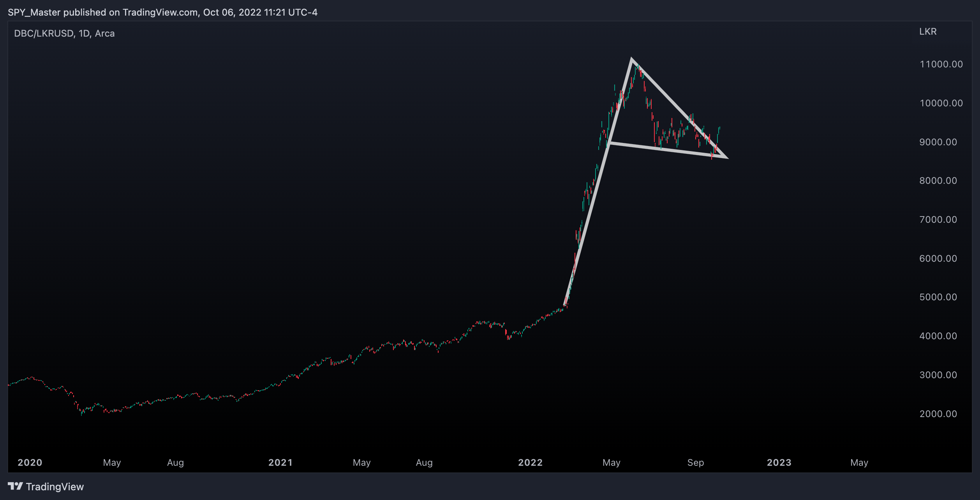
Task: Click the May label after 2023
Action: pyautogui.click(x=859, y=463)
